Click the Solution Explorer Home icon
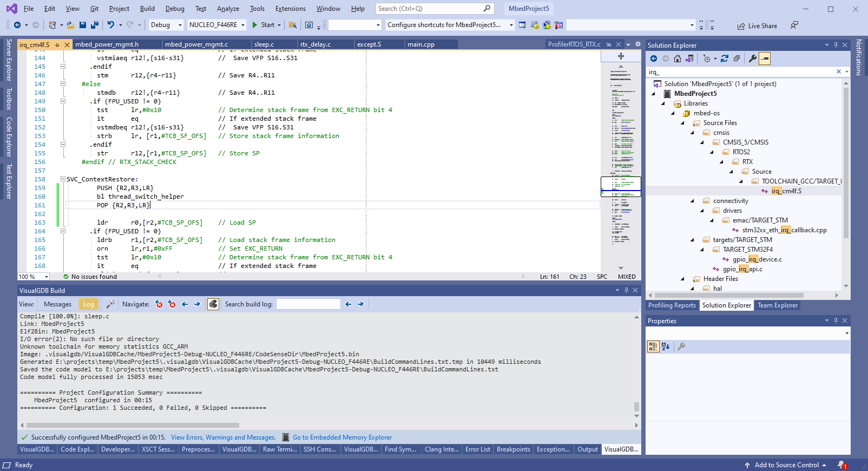 click(x=678, y=58)
